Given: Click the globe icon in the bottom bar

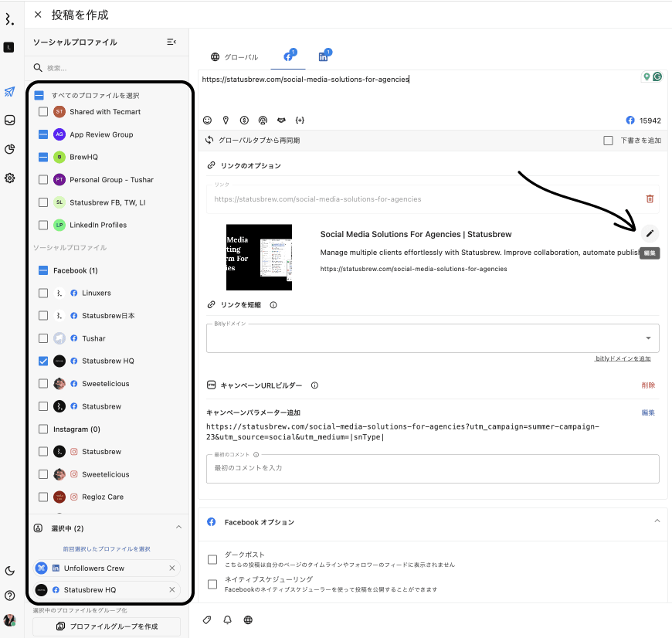Looking at the screenshot, I should click(248, 620).
